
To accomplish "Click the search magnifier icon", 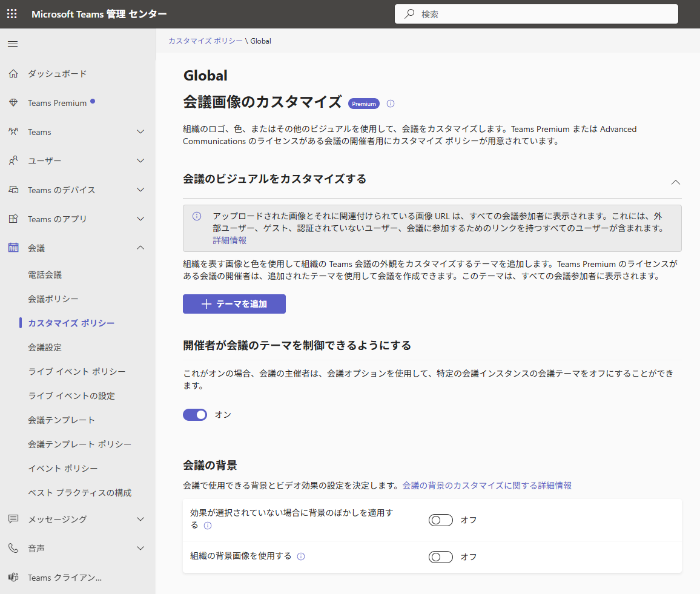I will 409,14.
